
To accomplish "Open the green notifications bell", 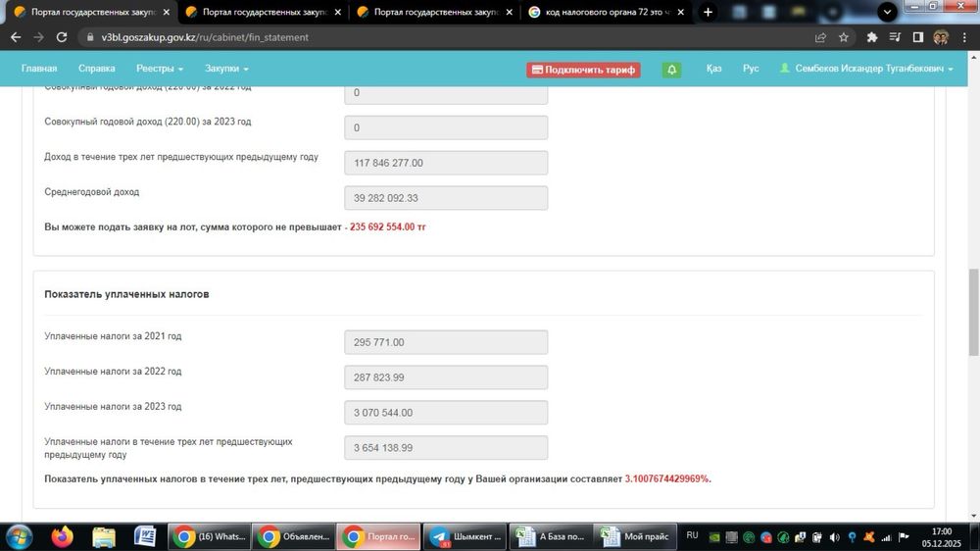I will [672, 70].
